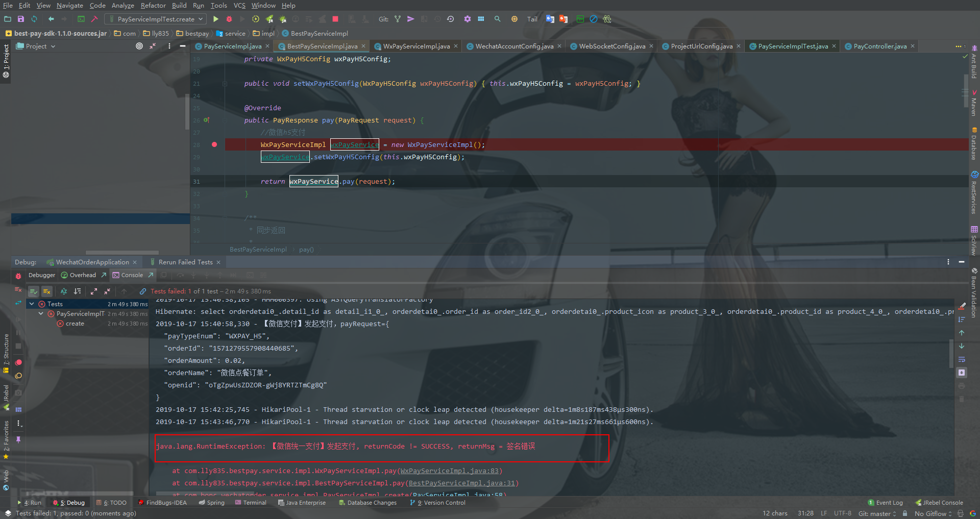
Task: Click the Rerun Failed Tests bug icon in the debug sidebar
Action: click(18, 276)
